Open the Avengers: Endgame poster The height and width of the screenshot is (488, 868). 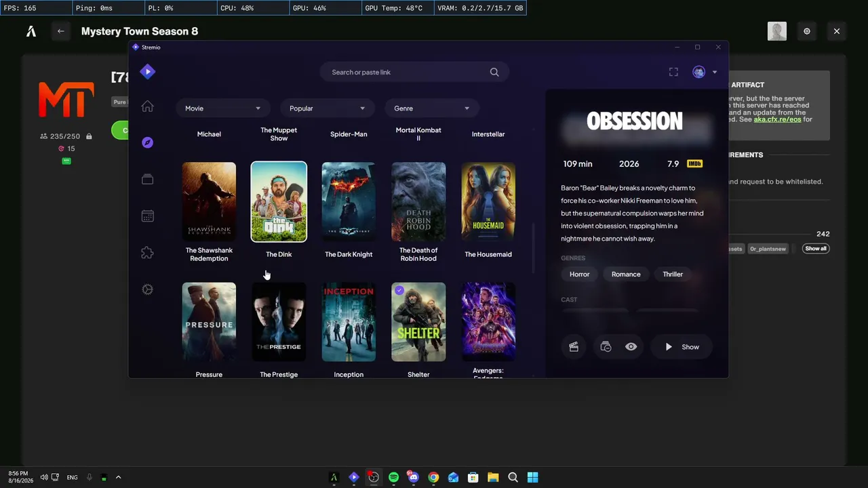click(x=488, y=322)
